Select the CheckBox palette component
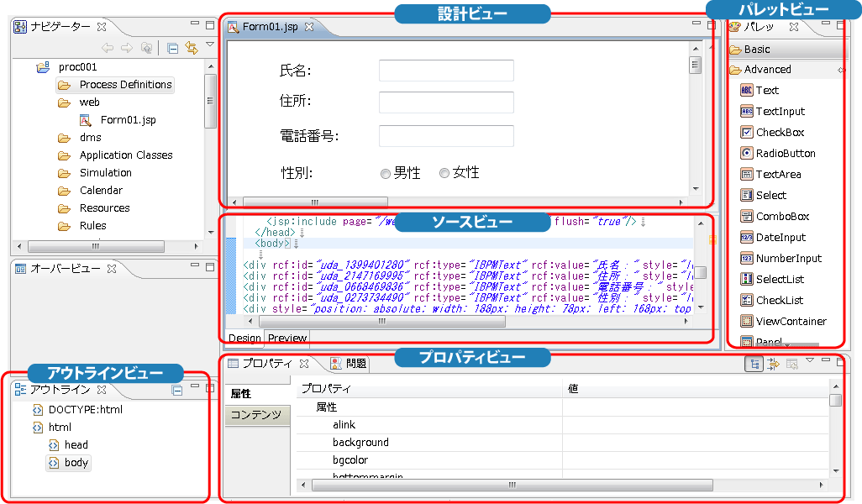 pyautogui.click(x=772, y=132)
